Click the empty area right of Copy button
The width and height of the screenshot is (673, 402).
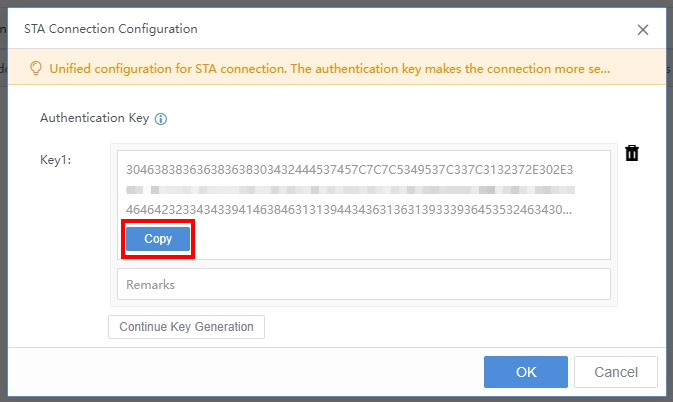point(399,239)
